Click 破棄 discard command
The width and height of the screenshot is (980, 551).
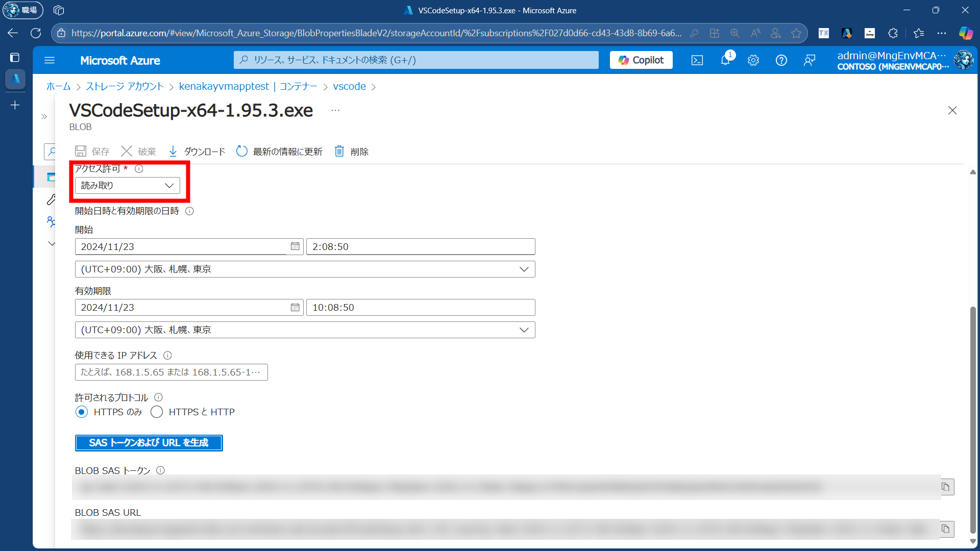(x=139, y=152)
